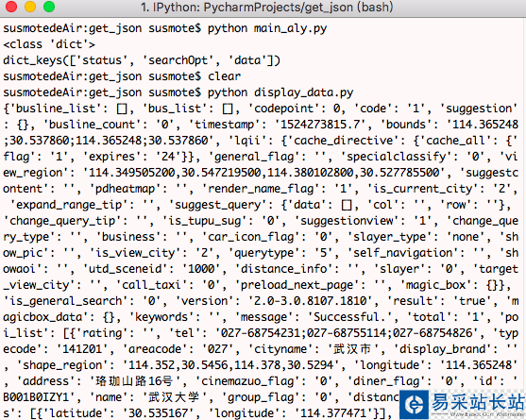
Task: Click the address value '珞珈山路16号'
Action: (134, 381)
